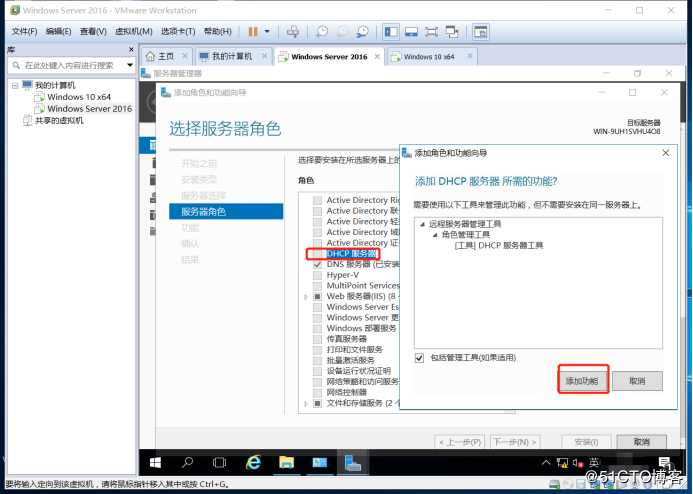Collapse the 我的计算机 tree node

(x=15, y=85)
